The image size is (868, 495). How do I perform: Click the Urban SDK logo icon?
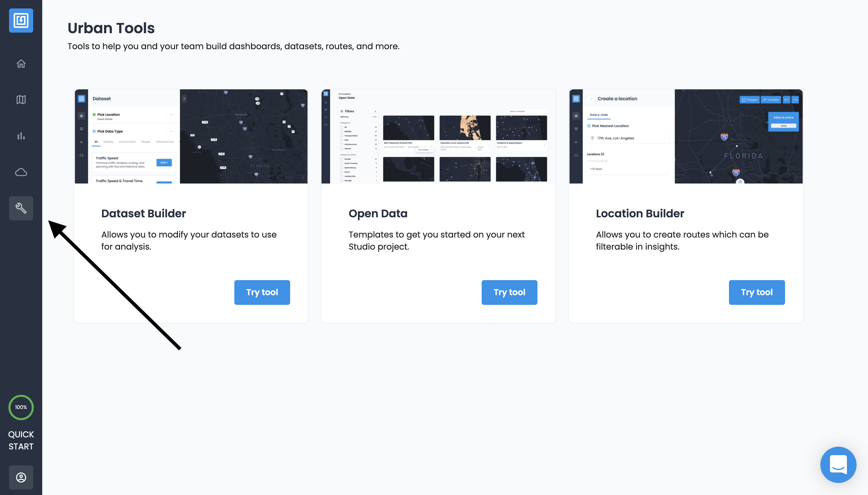tap(21, 21)
